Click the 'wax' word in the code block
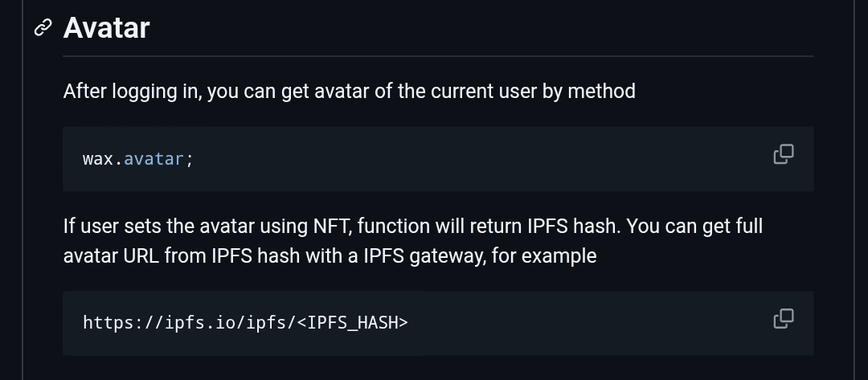The height and width of the screenshot is (380, 868). pyautogui.click(x=98, y=159)
